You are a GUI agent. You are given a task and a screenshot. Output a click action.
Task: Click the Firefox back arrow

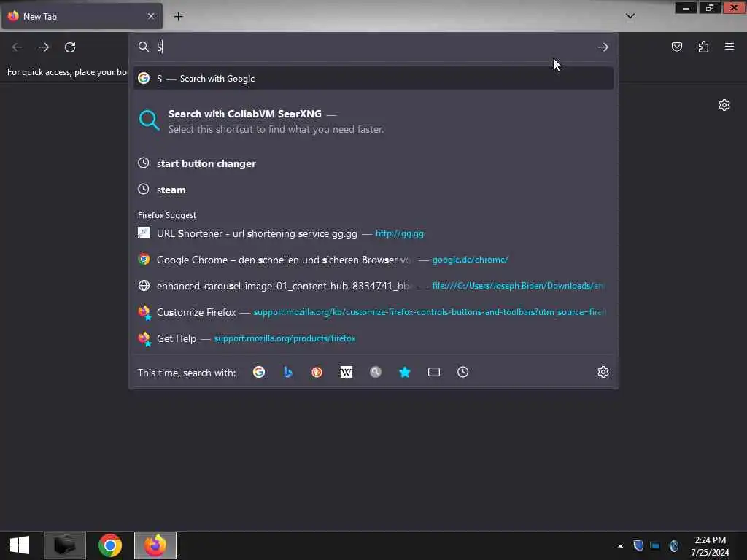point(18,47)
